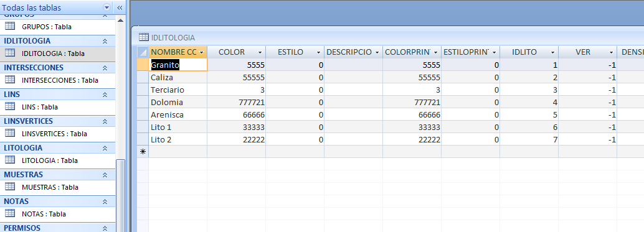Open the GRUPOS : Tabla table icon

pos(10,26)
